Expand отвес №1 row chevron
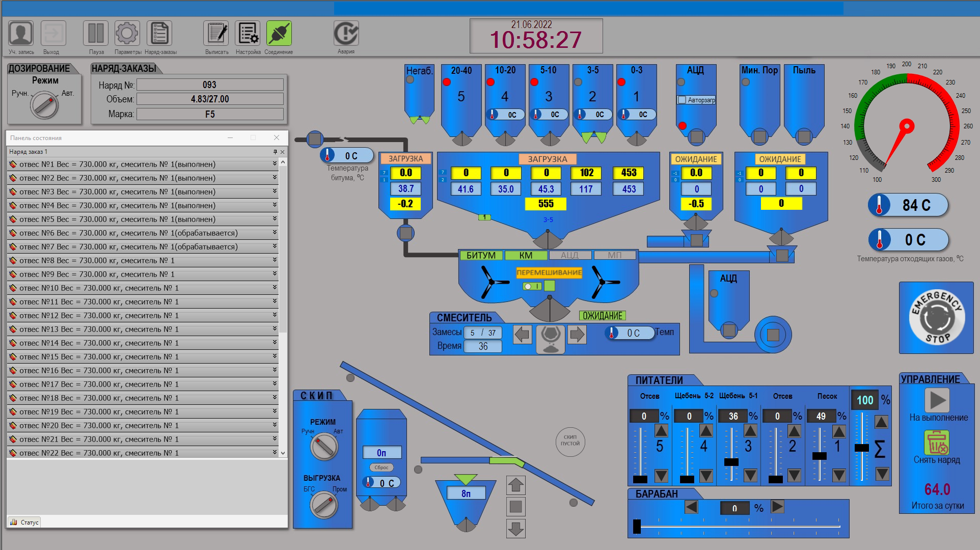 click(275, 164)
